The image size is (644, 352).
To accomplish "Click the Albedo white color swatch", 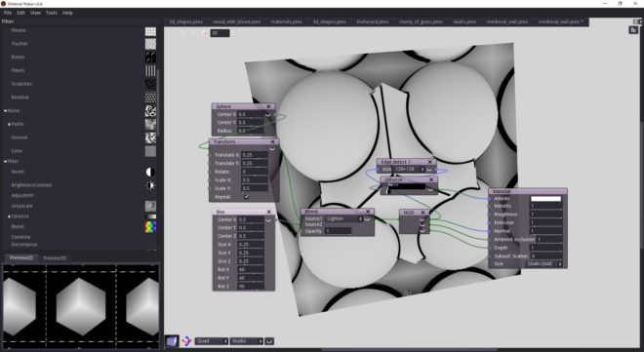I will point(545,199).
